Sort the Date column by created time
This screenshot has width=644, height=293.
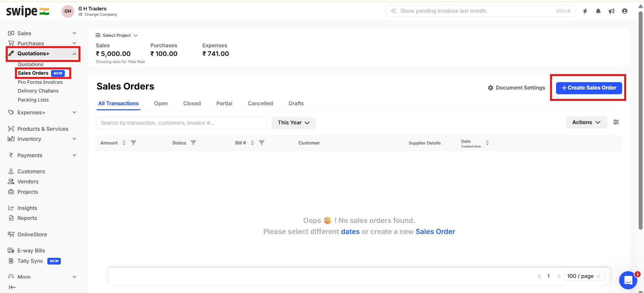click(487, 143)
